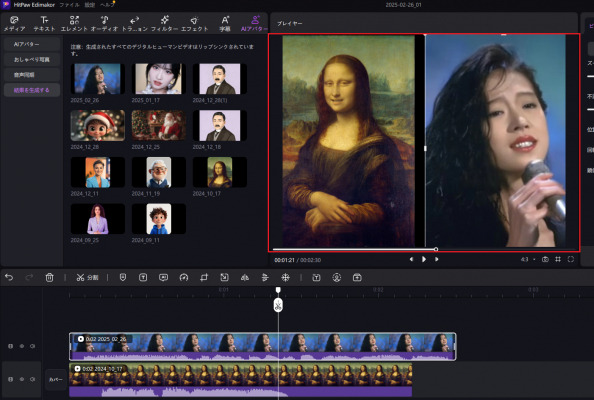Image resolution: width=594 pixels, height=400 pixels.
Task: Open the speed adjustment tool
Action: (184, 278)
